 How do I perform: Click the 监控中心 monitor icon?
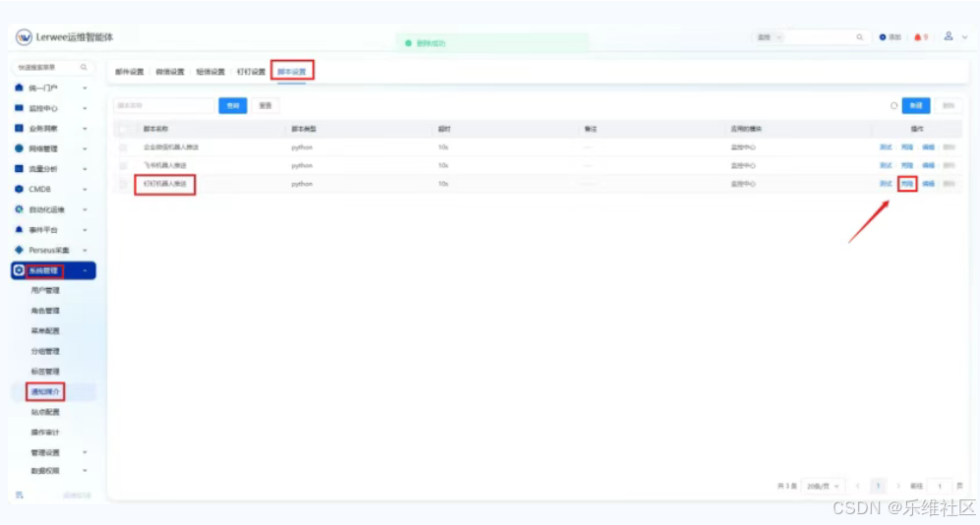19,108
